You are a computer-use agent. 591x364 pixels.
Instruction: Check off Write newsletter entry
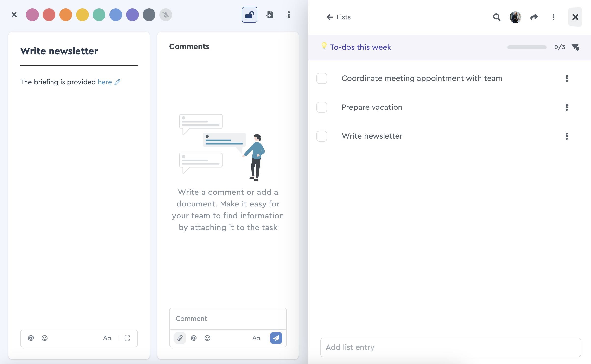[x=322, y=136]
